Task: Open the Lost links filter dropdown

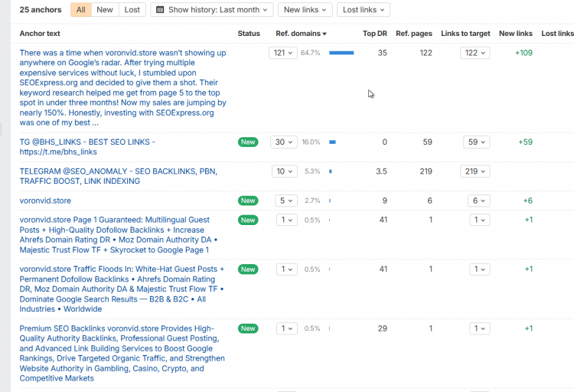Action: point(364,10)
